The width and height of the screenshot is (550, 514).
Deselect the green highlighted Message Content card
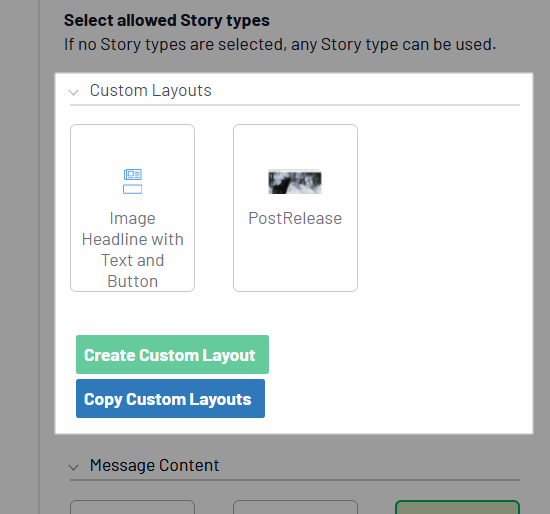[x=457, y=507]
